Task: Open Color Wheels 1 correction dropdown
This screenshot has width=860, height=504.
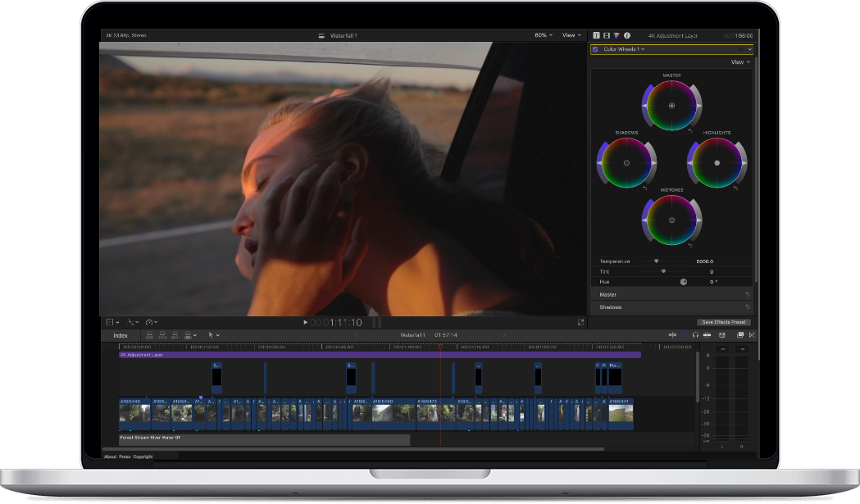Action: tap(624, 49)
